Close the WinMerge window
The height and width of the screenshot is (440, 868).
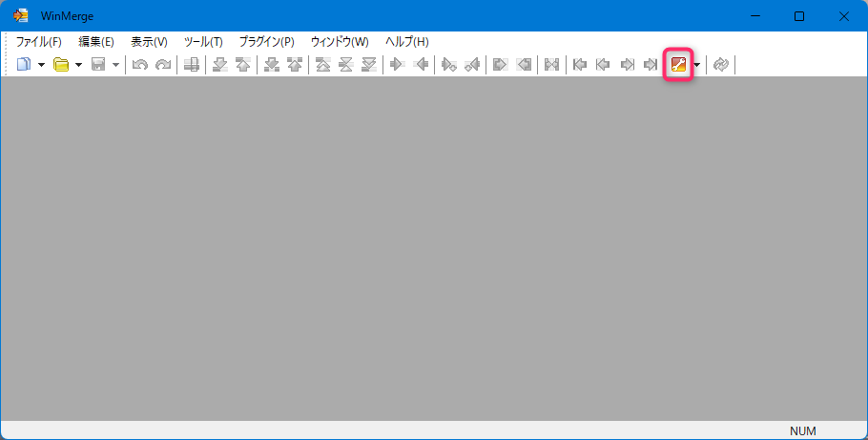pos(844,16)
